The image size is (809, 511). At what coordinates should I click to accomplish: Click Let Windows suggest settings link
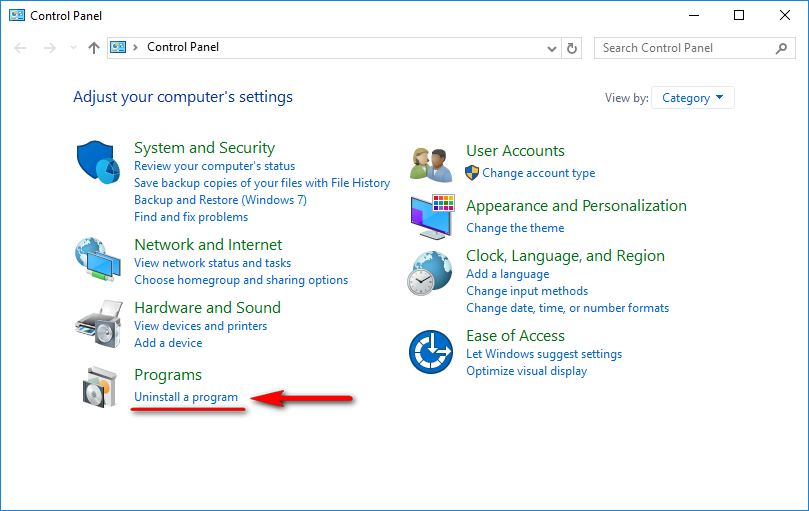tap(544, 354)
